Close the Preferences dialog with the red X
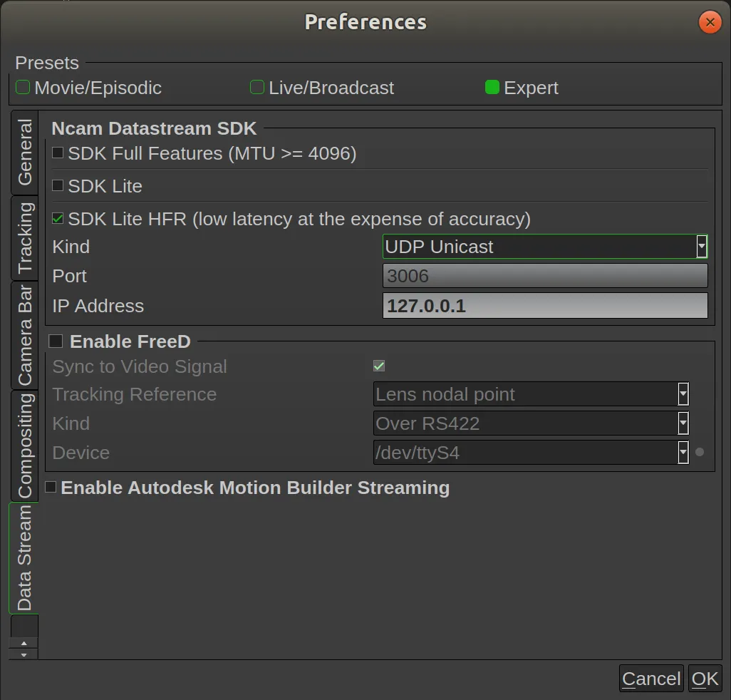Image resolution: width=731 pixels, height=700 pixels. click(710, 22)
